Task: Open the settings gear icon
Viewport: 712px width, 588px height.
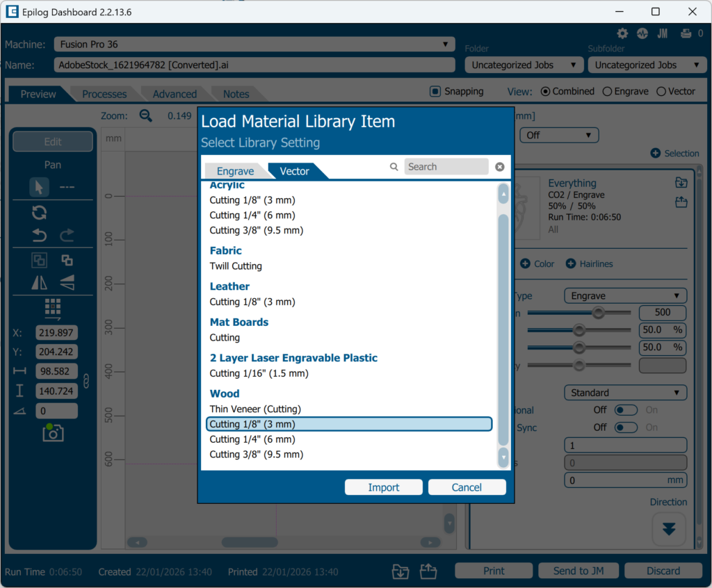Action: 622,33
